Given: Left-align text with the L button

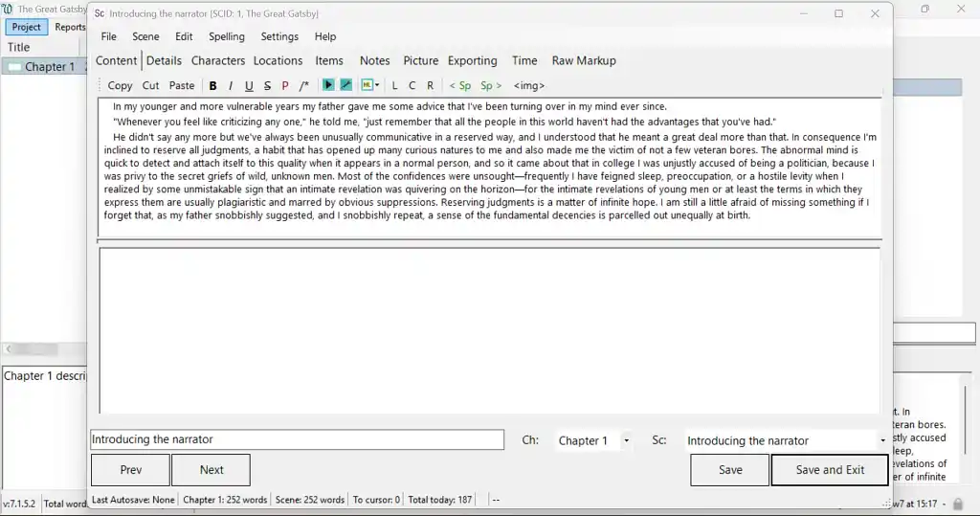Looking at the screenshot, I should click(x=394, y=85).
